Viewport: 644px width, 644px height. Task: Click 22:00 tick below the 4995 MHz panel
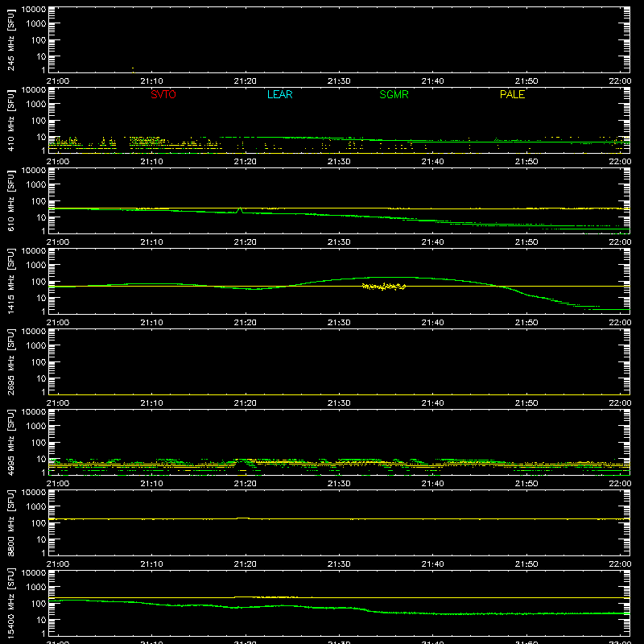pos(620,484)
